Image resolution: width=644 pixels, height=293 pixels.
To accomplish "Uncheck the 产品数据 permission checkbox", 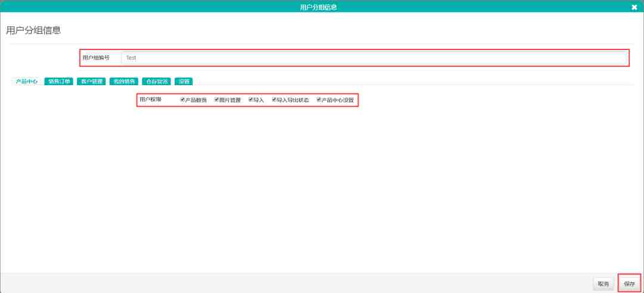I will pyautogui.click(x=183, y=99).
